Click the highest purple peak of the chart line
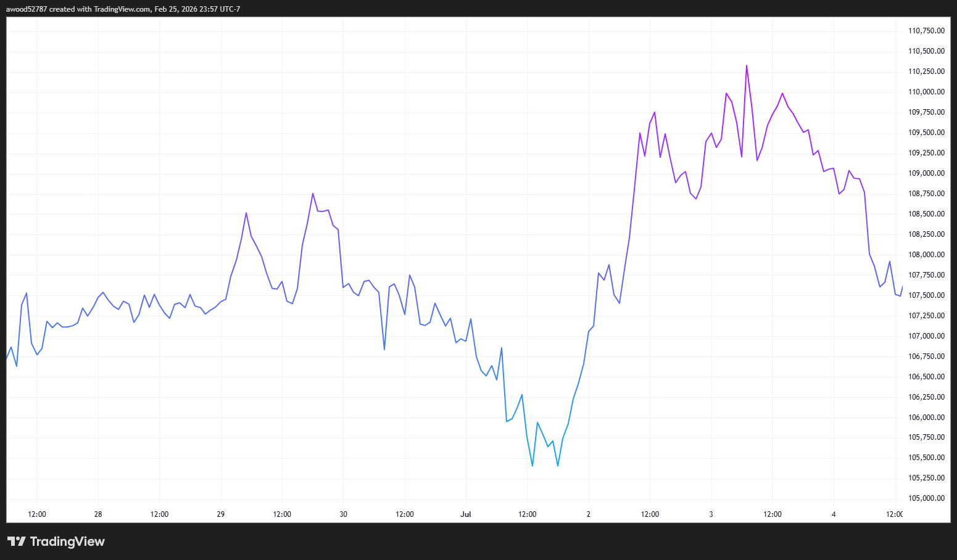 pos(747,66)
